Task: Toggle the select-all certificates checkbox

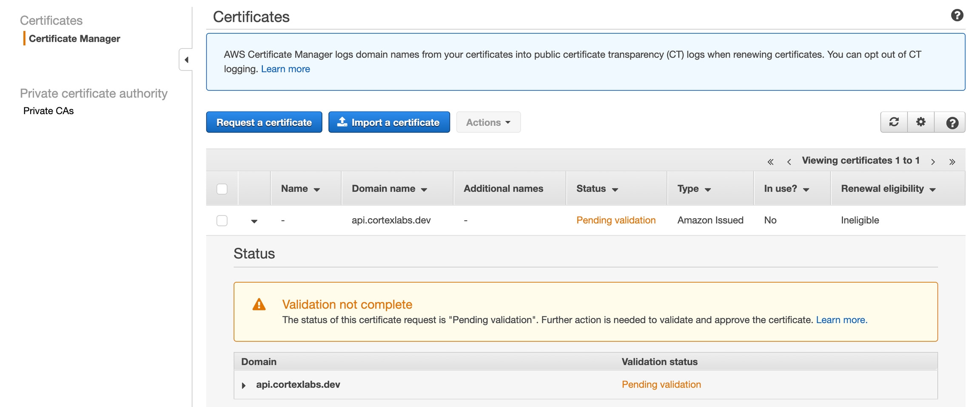Action: point(222,189)
